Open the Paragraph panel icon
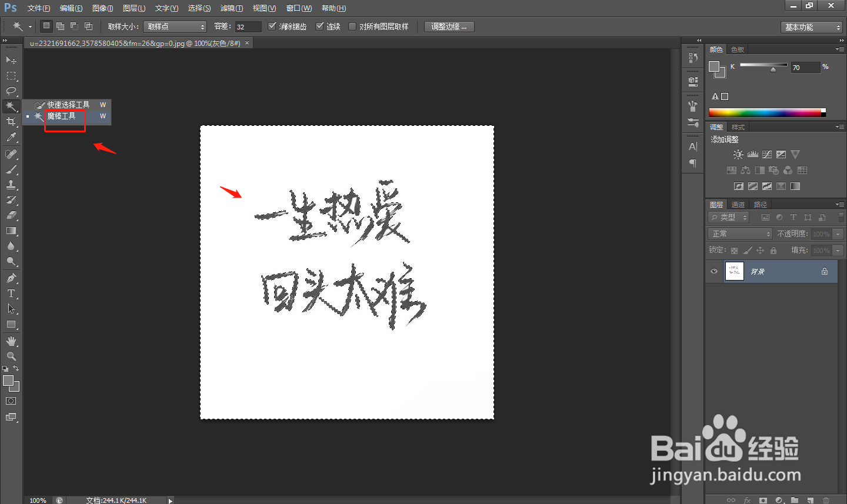The image size is (847, 504). point(693,163)
